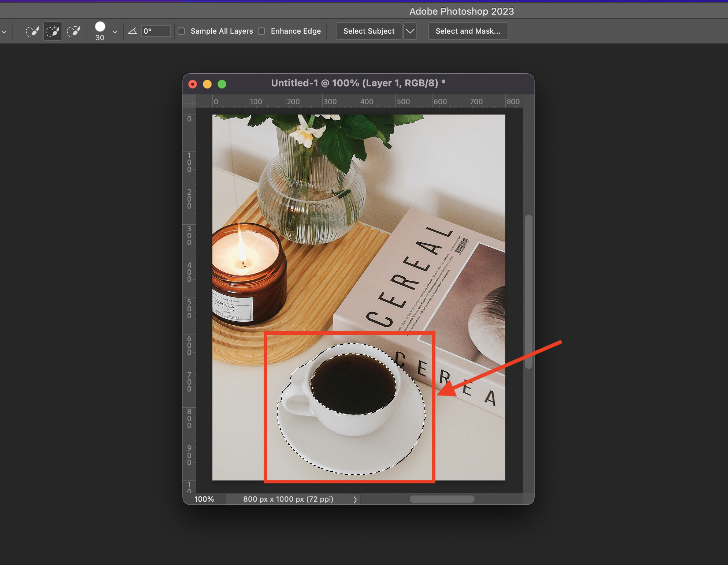This screenshot has height=565, width=728.
Task: Click the green zoom dot on Untitled-1
Action: [x=222, y=84]
